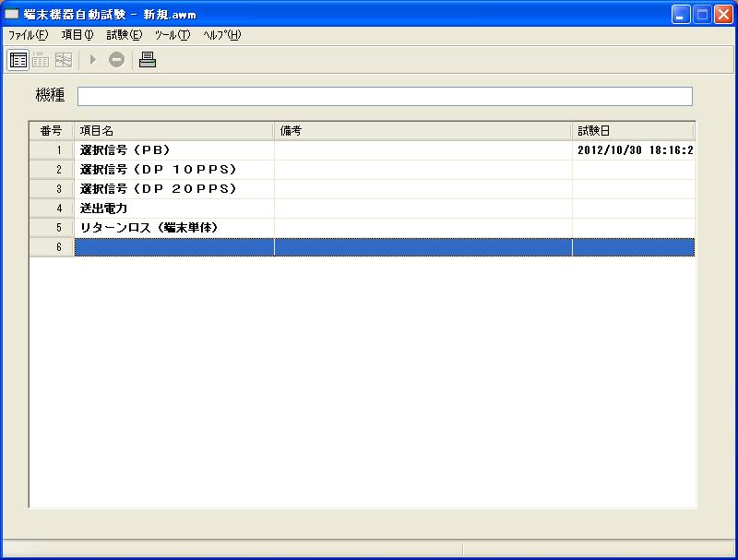Open the ヘルプ(H) menu
This screenshot has width=738, height=560.
point(221,35)
